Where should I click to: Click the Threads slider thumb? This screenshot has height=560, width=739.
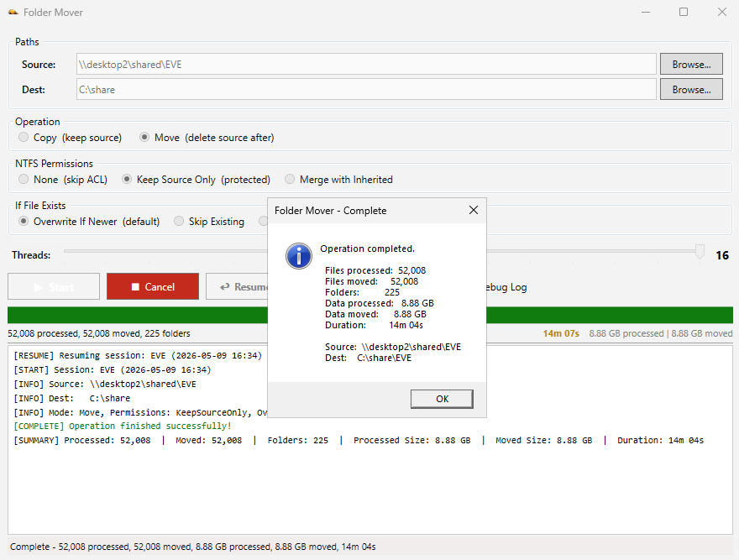pos(700,252)
